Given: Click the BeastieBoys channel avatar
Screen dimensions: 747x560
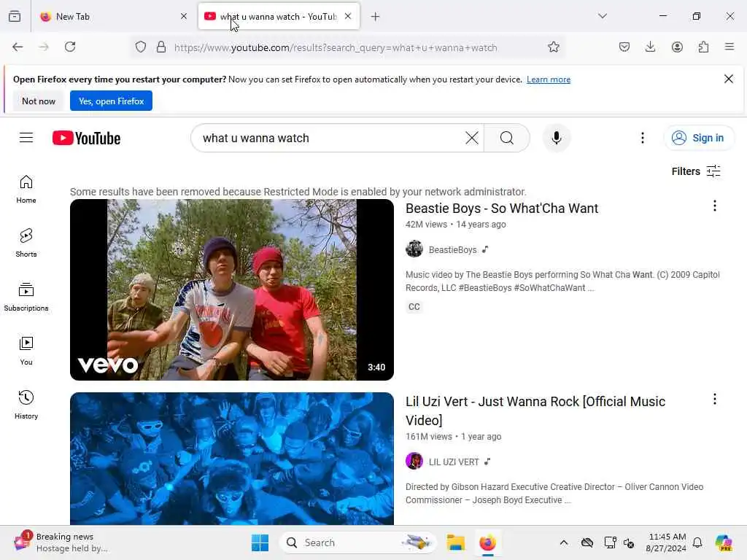Looking at the screenshot, I should coord(414,249).
